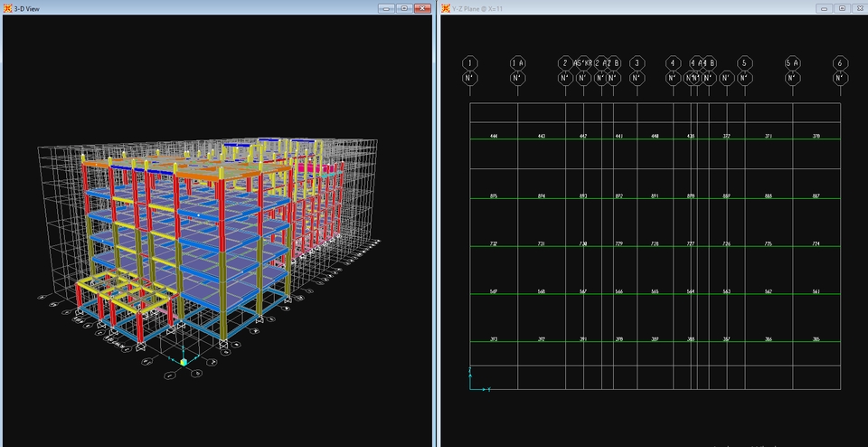This screenshot has width=868, height=447.
Task: Maximize the 3-D View window
Action: coord(404,8)
